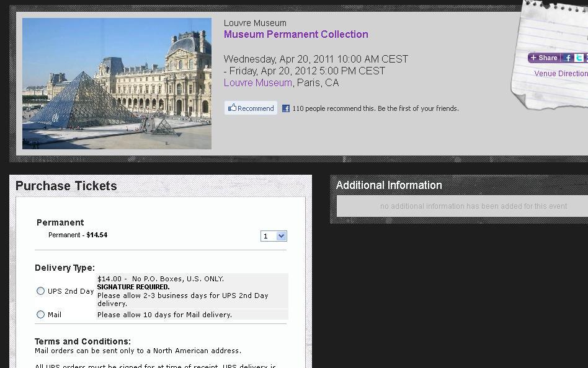Screen dimensions: 588x368
Task: Open the Museum Permanent Collection event title
Action: point(296,34)
